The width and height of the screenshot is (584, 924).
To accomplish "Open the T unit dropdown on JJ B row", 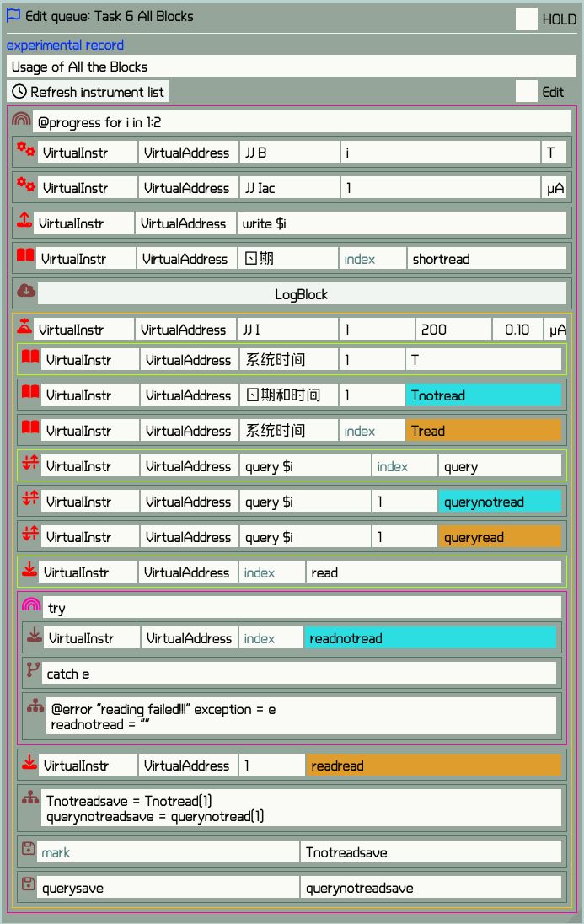I will click(x=554, y=153).
